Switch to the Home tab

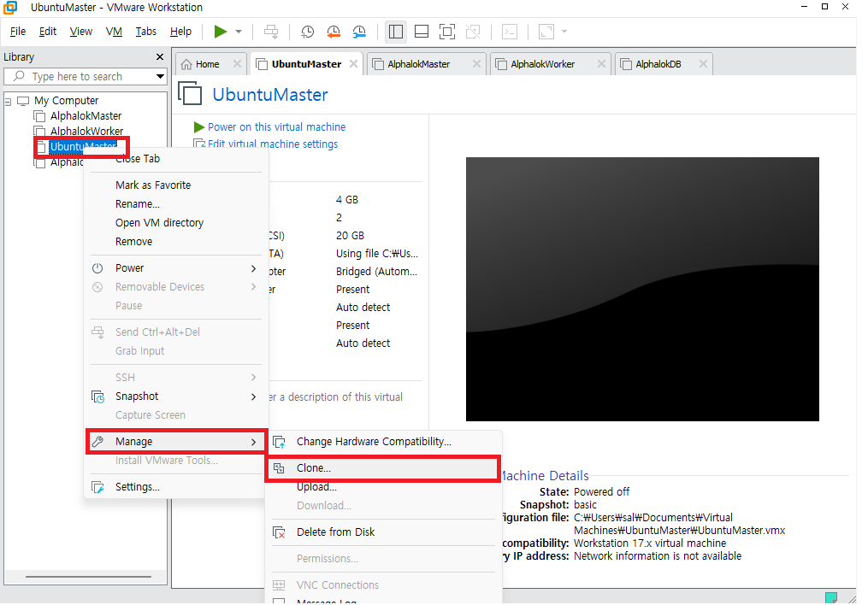[208, 64]
